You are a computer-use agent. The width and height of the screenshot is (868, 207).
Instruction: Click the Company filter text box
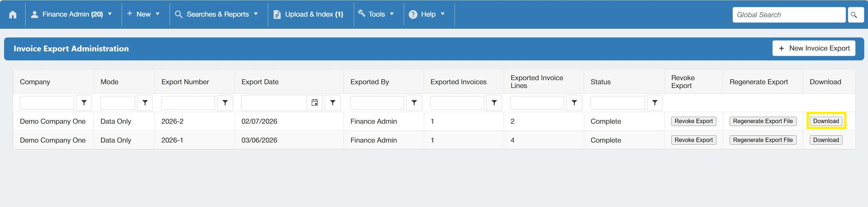point(47,103)
